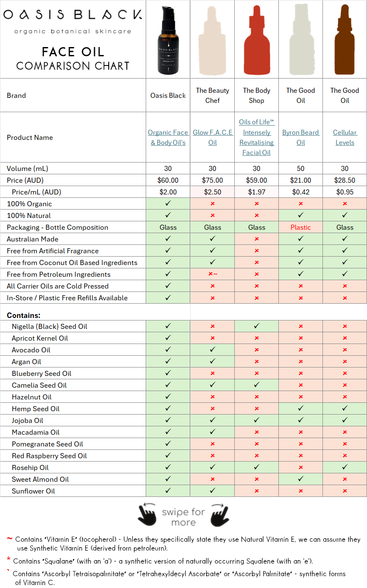Viewport: 367px width, 588px height.
Task: Click the Beauty Chef tick for Macadamia Oil
Action: 212,432
